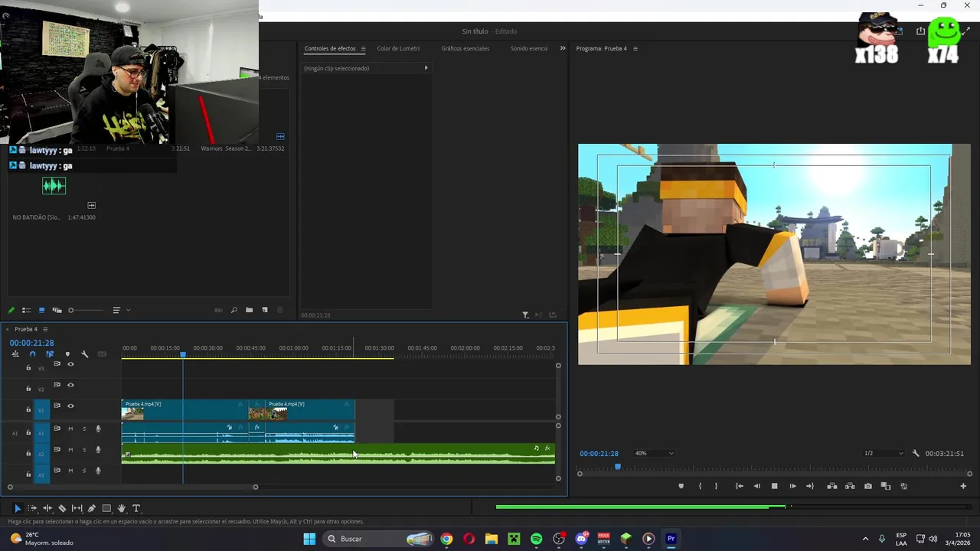The image size is (980, 551).
Task: Open Program Prueba 4 panel menu
Action: (x=635, y=48)
